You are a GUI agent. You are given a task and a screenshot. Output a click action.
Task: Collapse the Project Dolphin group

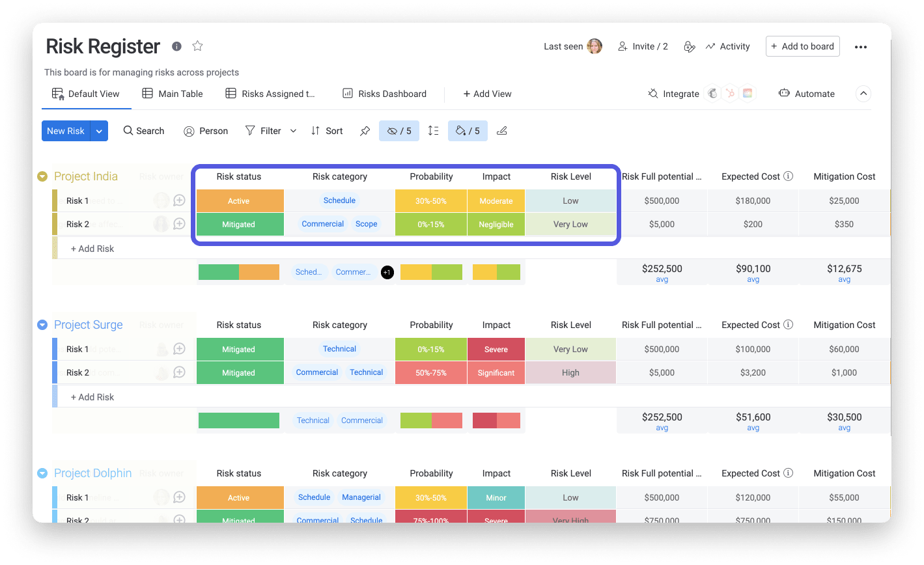click(42, 473)
